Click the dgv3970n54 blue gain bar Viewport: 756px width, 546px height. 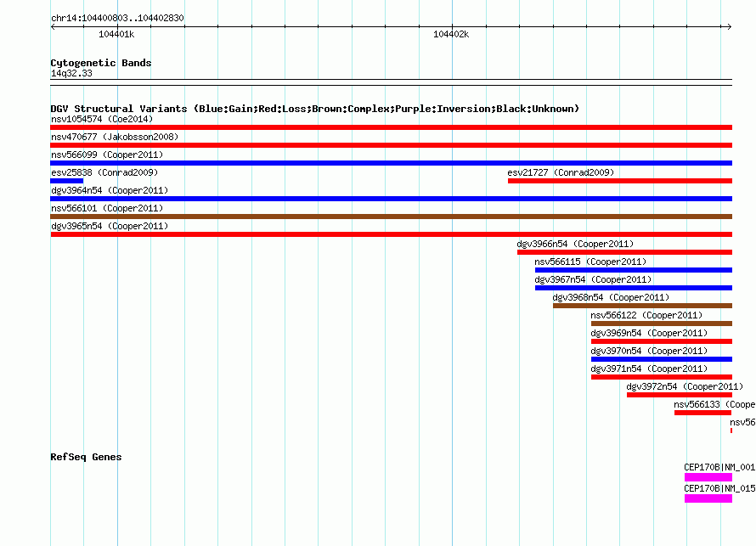662,359
